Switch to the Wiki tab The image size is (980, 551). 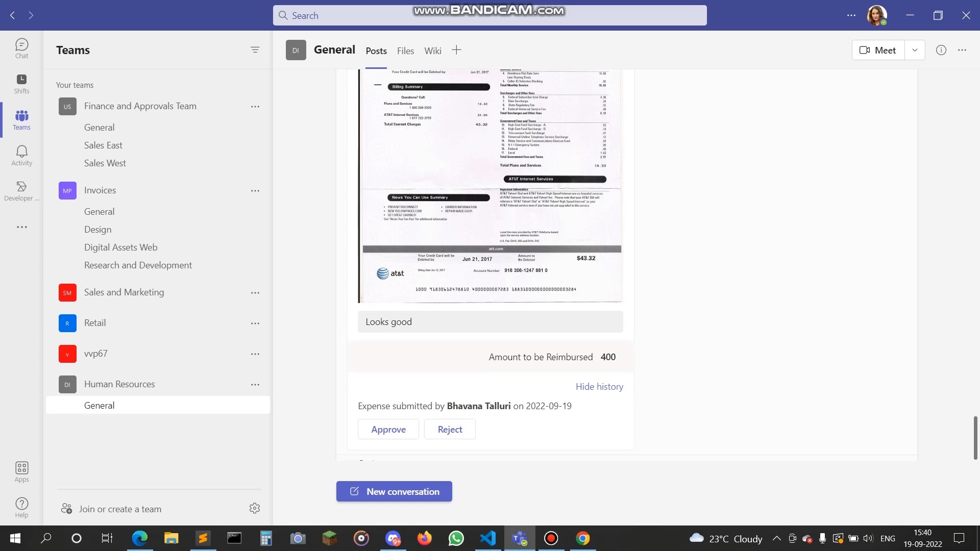coord(432,51)
